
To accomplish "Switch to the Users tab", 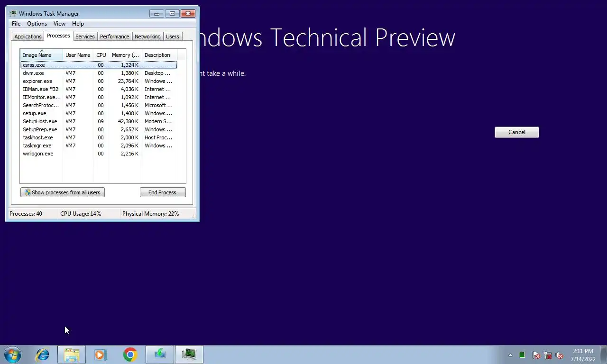I will point(173,36).
